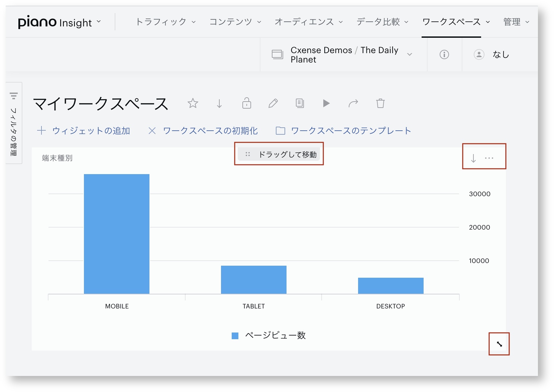Click the MOBILE axis label

pos(117,306)
